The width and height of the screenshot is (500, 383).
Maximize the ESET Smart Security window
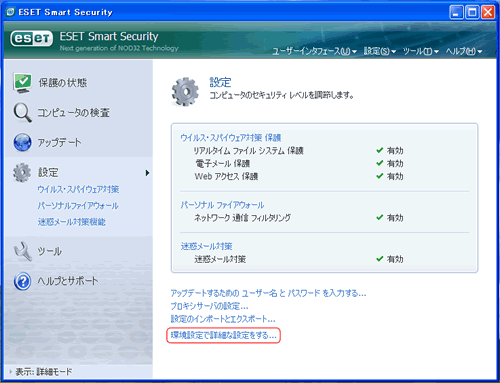pyautogui.click(x=472, y=12)
